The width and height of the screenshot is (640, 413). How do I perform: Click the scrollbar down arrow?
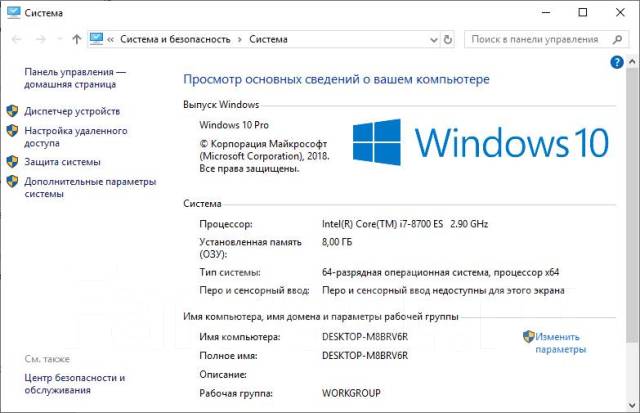click(632, 405)
